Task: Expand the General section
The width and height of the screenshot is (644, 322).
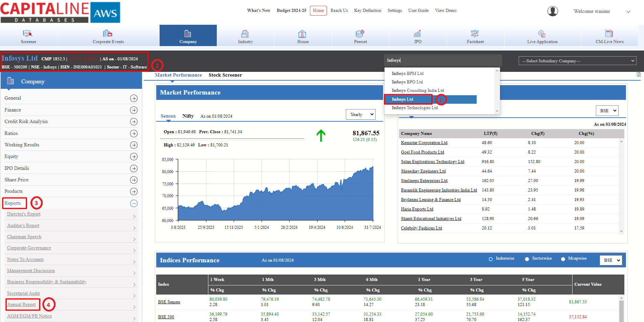Action: click(134, 98)
